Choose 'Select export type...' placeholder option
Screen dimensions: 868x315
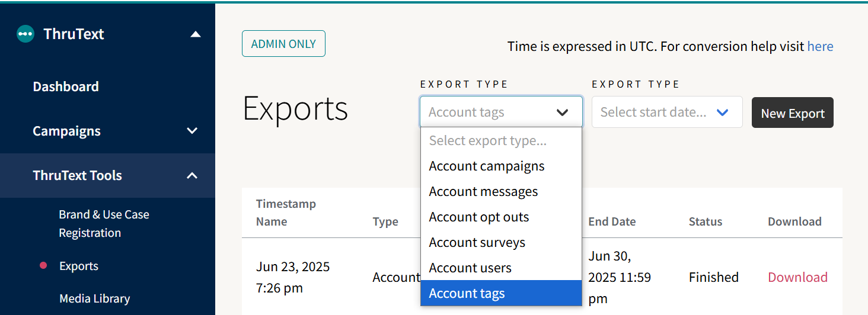(501, 140)
